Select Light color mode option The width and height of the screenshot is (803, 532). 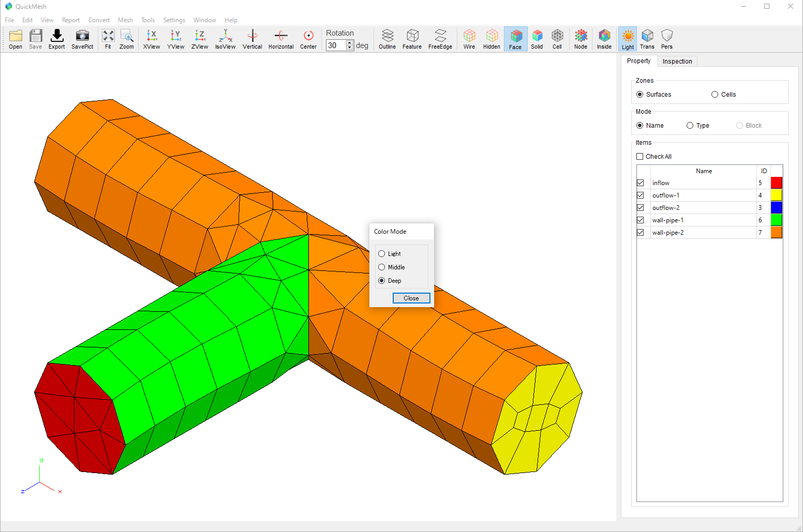pyautogui.click(x=382, y=254)
